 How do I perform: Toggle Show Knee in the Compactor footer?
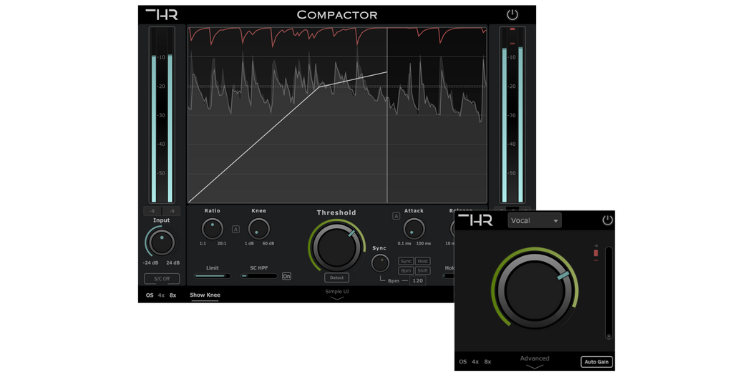[205, 295]
